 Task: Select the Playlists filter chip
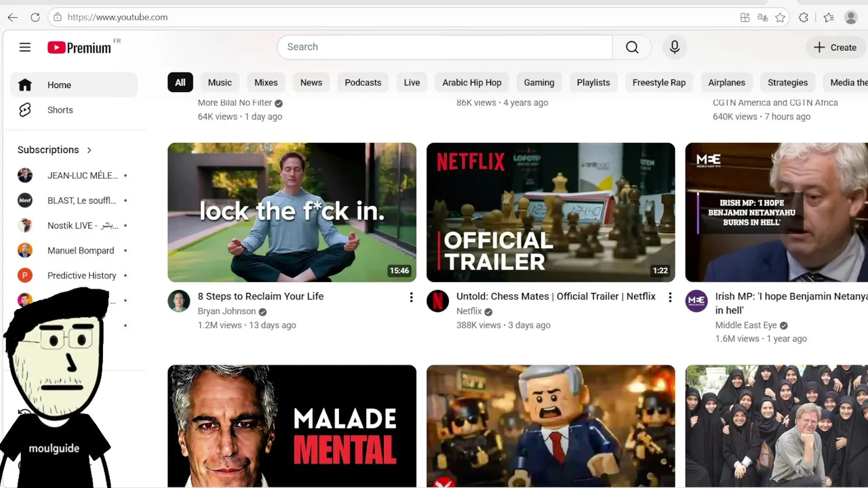593,83
